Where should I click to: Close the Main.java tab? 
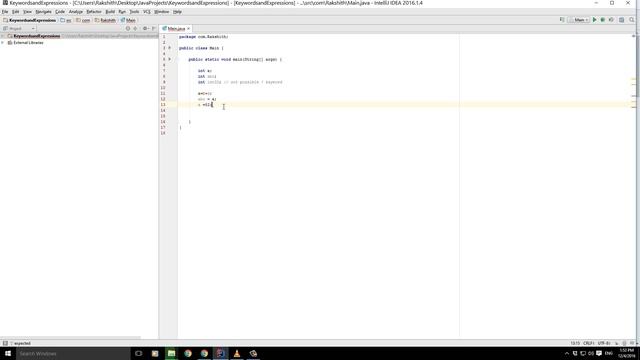tap(189, 29)
